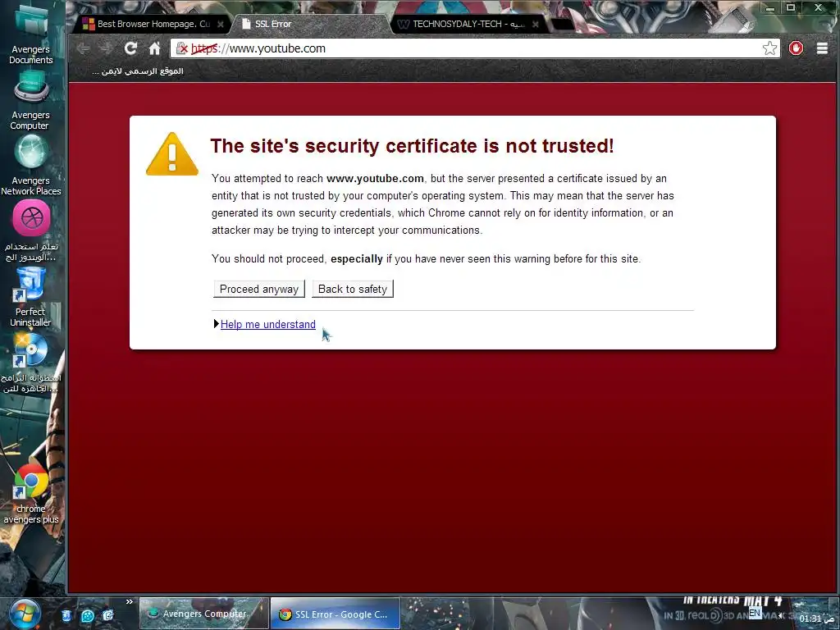Go to the browser home page icon
This screenshot has height=630, width=840.
pos(155,48)
